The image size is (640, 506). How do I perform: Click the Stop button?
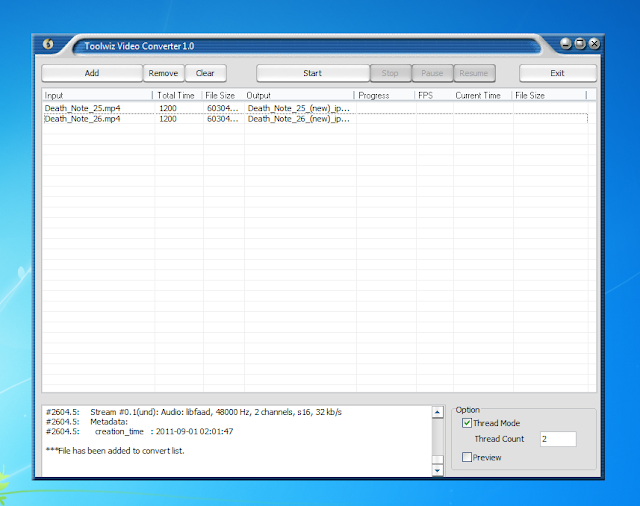390,73
